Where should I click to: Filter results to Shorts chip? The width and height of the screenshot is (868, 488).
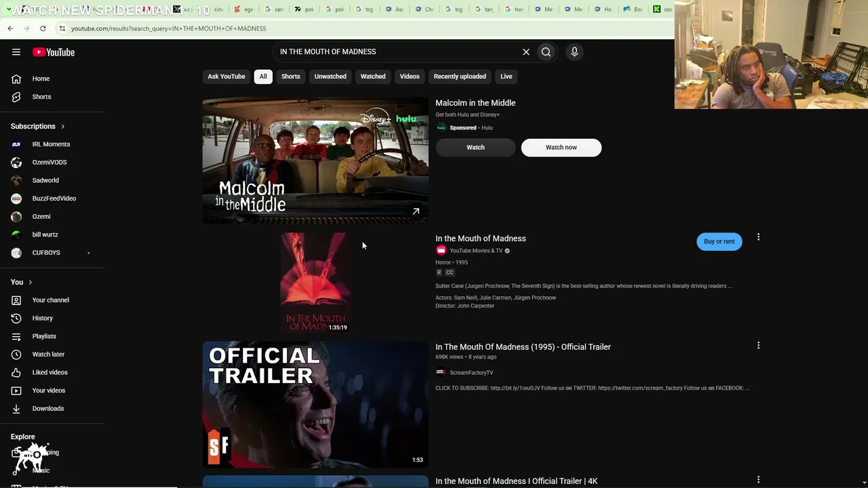tap(291, 77)
